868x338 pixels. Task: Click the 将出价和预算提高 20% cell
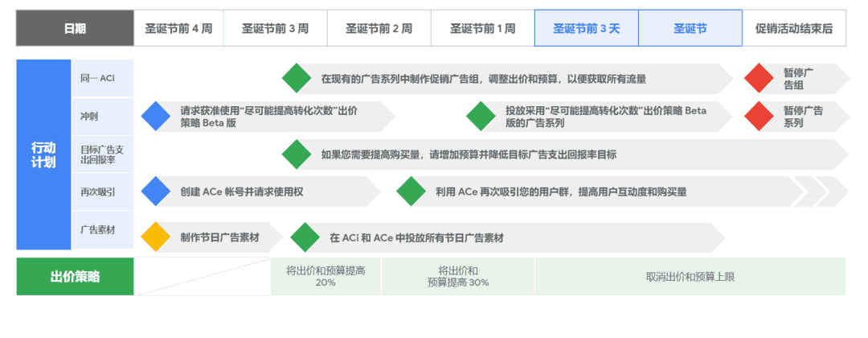coord(325,277)
